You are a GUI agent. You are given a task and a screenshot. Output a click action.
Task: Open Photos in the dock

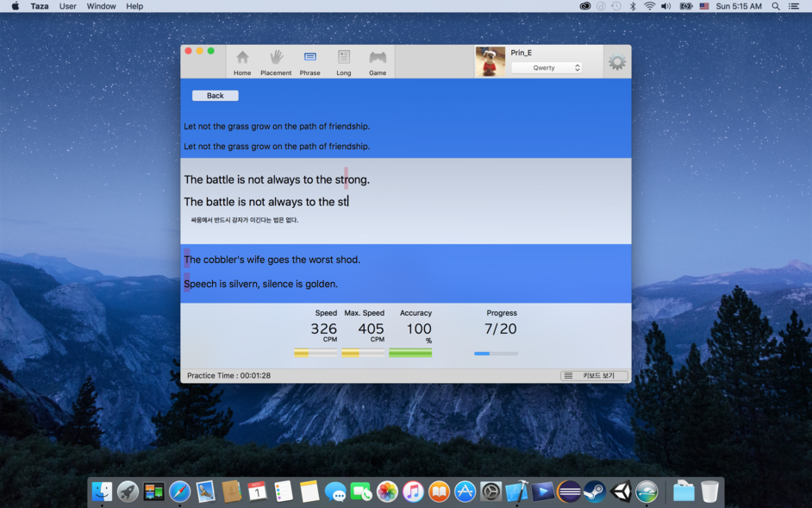pyautogui.click(x=387, y=492)
